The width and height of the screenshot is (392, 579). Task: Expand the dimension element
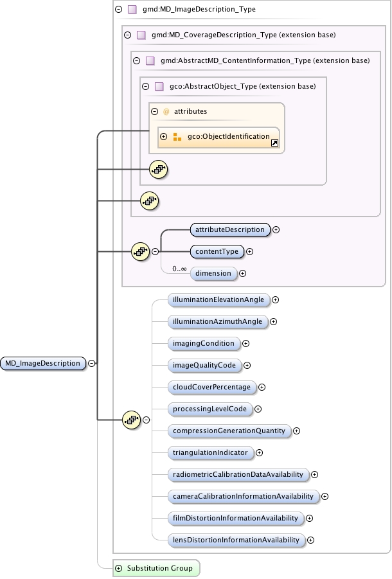coord(242,274)
